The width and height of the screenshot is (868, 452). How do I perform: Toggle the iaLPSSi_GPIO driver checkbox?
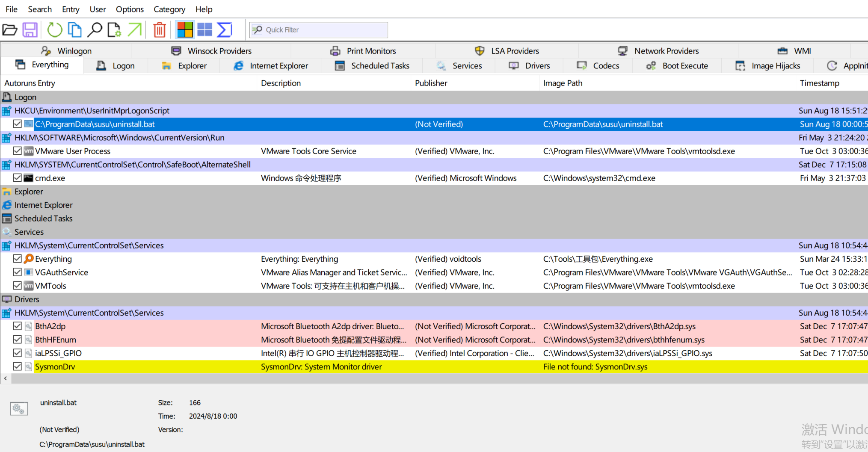18,353
